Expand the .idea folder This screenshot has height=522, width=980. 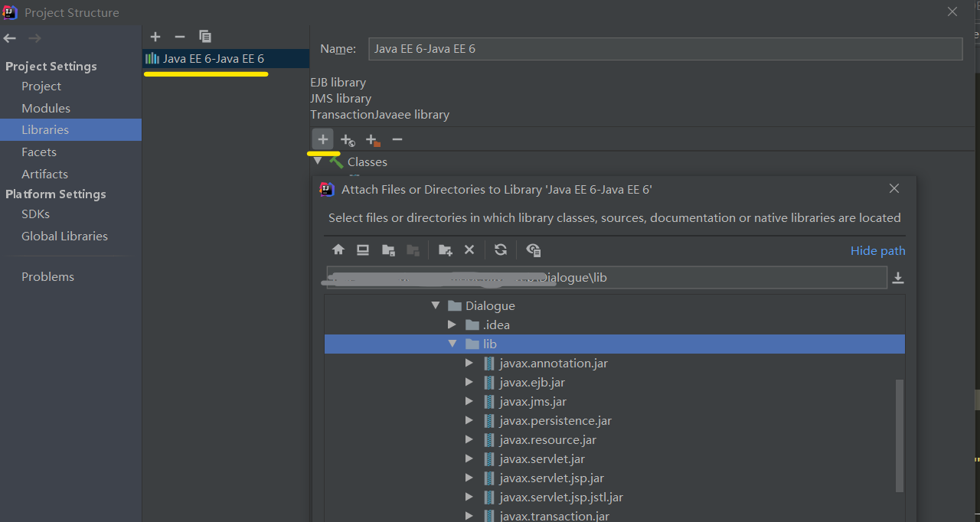coord(452,325)
